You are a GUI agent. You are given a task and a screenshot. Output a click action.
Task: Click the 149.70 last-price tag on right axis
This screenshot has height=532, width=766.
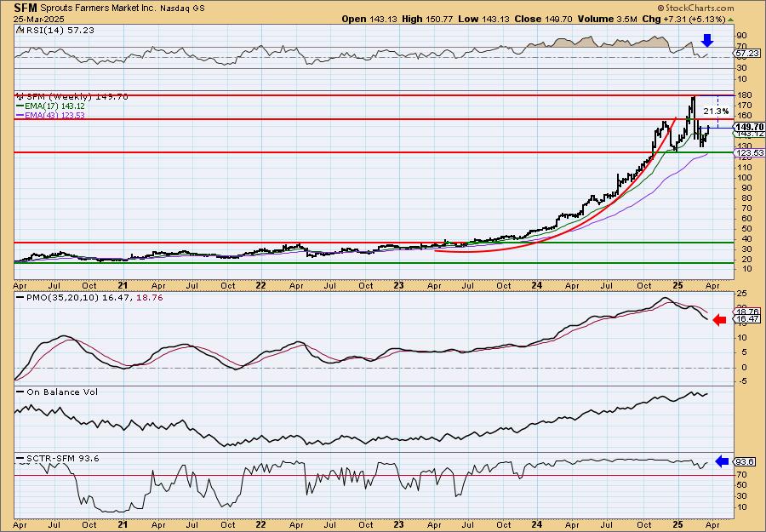749,127
